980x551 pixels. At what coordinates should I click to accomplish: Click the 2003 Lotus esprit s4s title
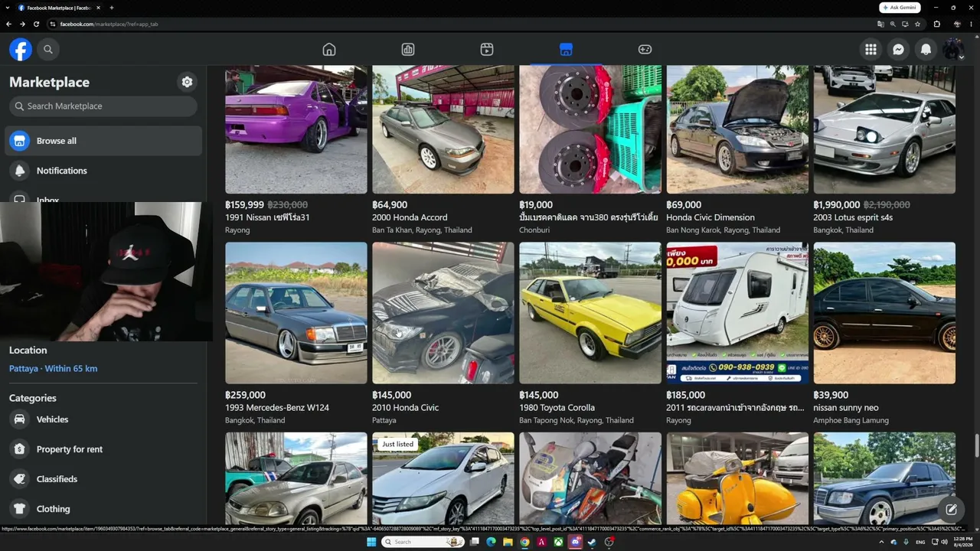click(x=853, y=217)
